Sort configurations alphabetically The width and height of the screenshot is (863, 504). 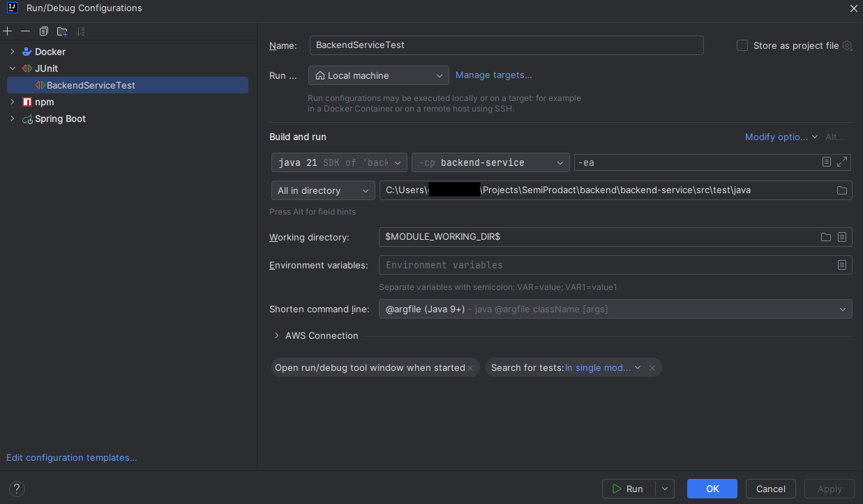tap(81, 31)
